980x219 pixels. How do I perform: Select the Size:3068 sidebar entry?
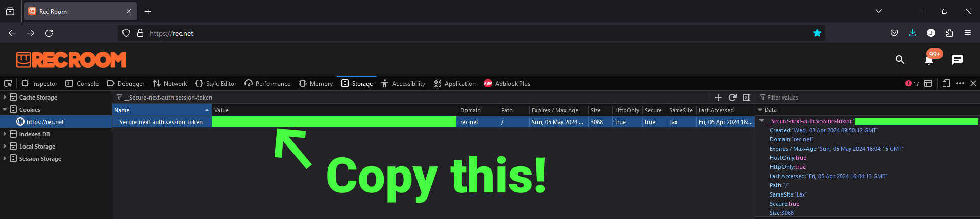781,213
